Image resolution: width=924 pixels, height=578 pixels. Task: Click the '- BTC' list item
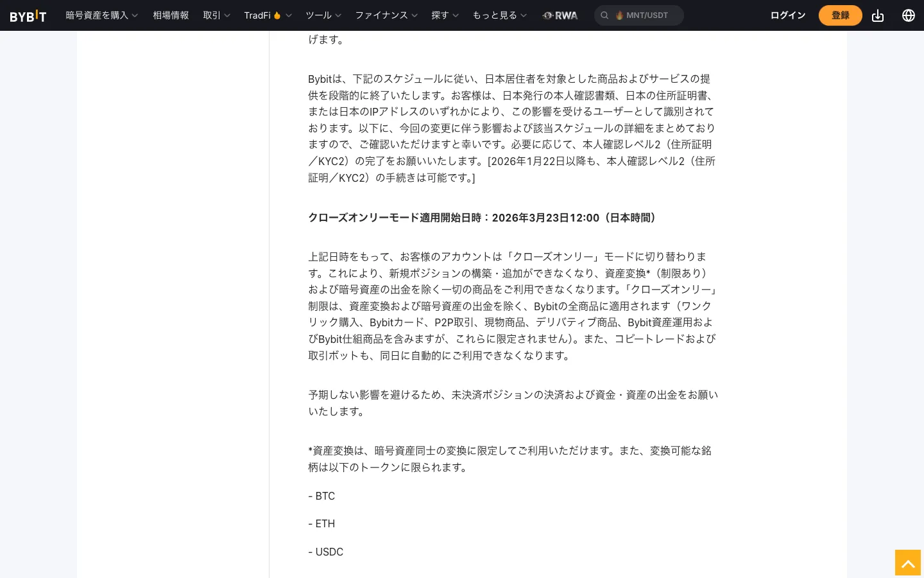(x=321, y=496)
